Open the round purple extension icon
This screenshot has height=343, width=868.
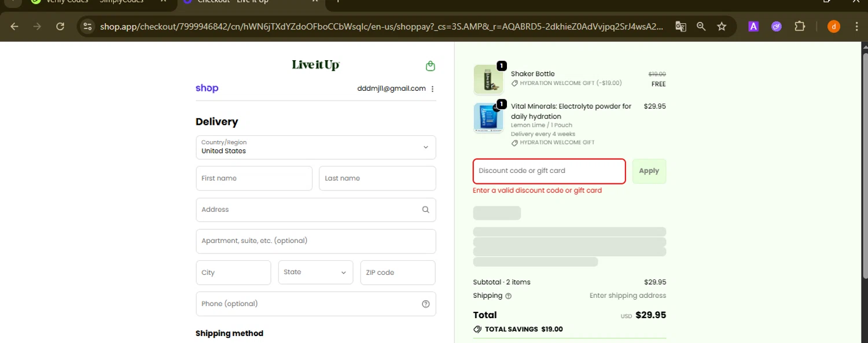click(777, 26)
